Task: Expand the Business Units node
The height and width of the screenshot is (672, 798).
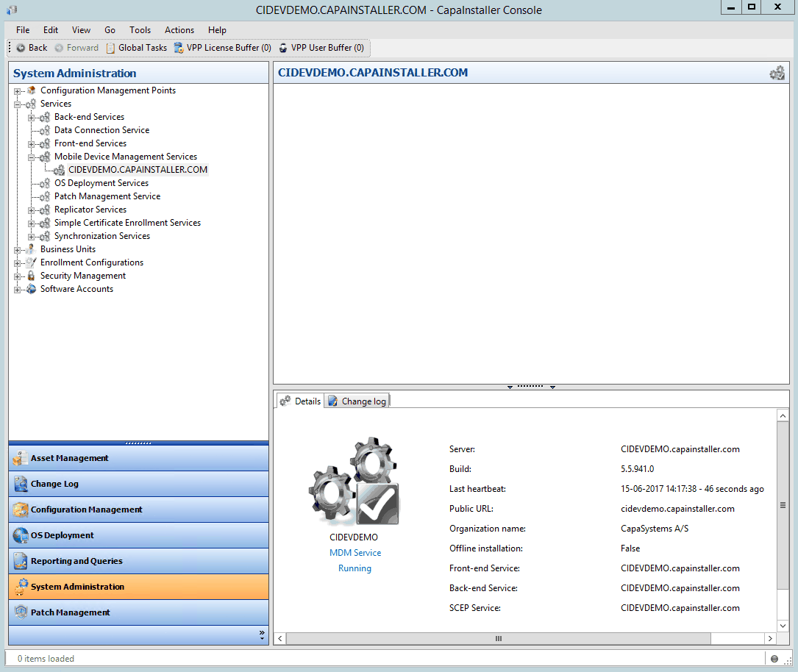Action: point(18,250)
